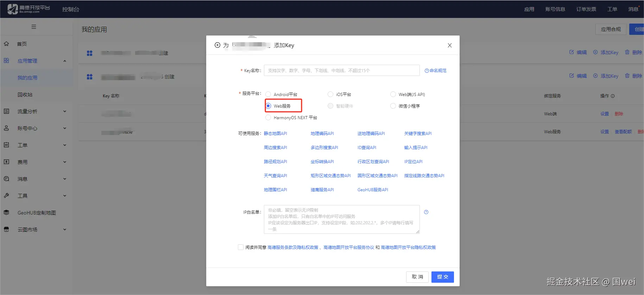Image resolution: width=644 pixels, height=295 pixels.
Task: Click the 提交 submit button
Action: (x=443, y=277)
